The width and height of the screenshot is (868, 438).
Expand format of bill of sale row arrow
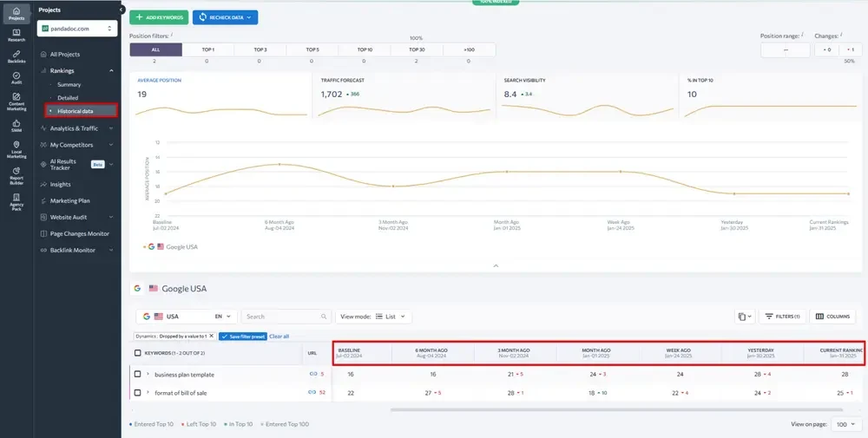[x=148, y=392]
